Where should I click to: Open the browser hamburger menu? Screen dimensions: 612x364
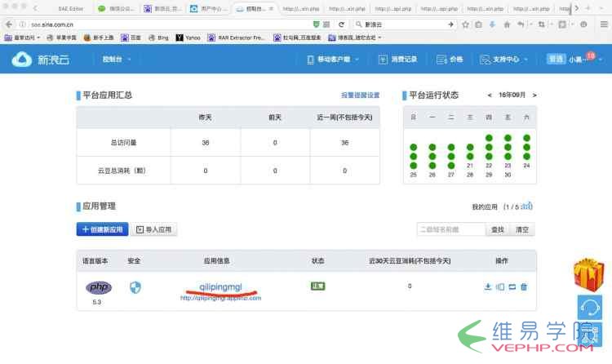(x=604, y=24)
